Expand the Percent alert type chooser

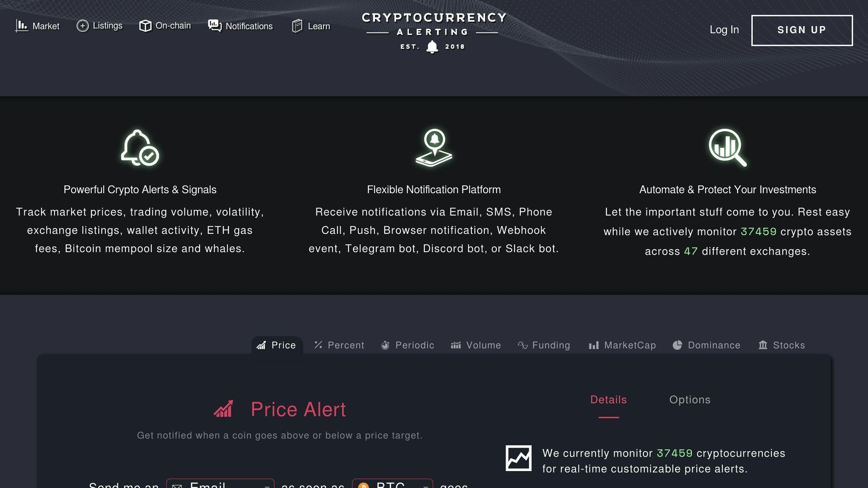(x=339, y=345)
